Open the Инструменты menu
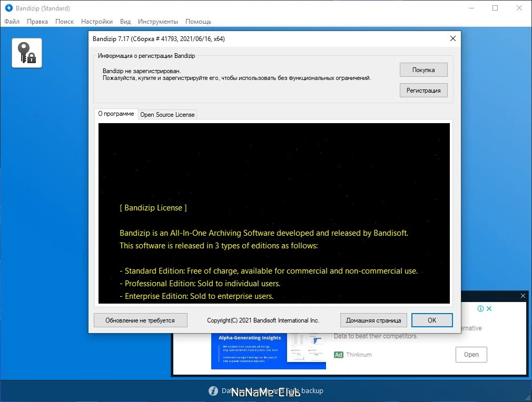Viewport: 532px width, 402px height. tap(158, 22)
